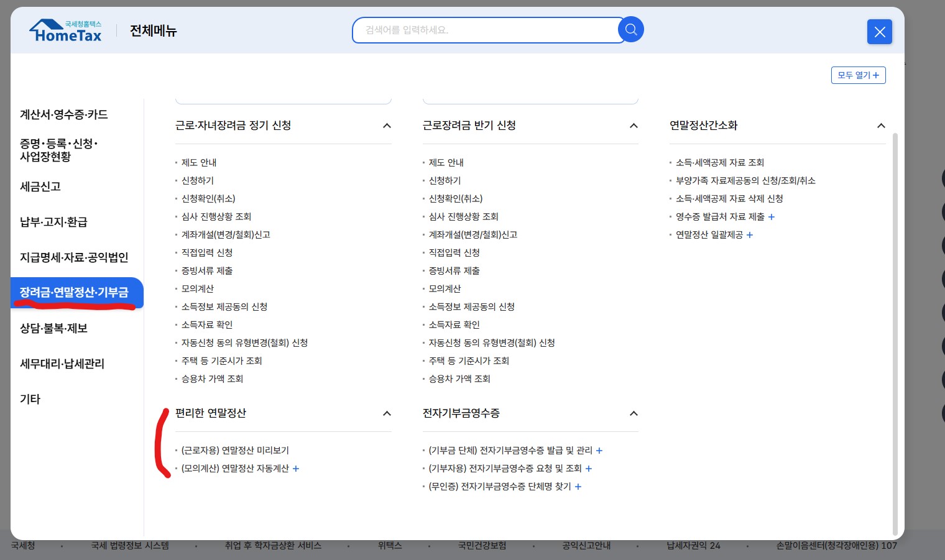Open 소득정보 제공동의 신청 under 반기 신청
Screen dimensions: 945x560
tap(472, 307)
